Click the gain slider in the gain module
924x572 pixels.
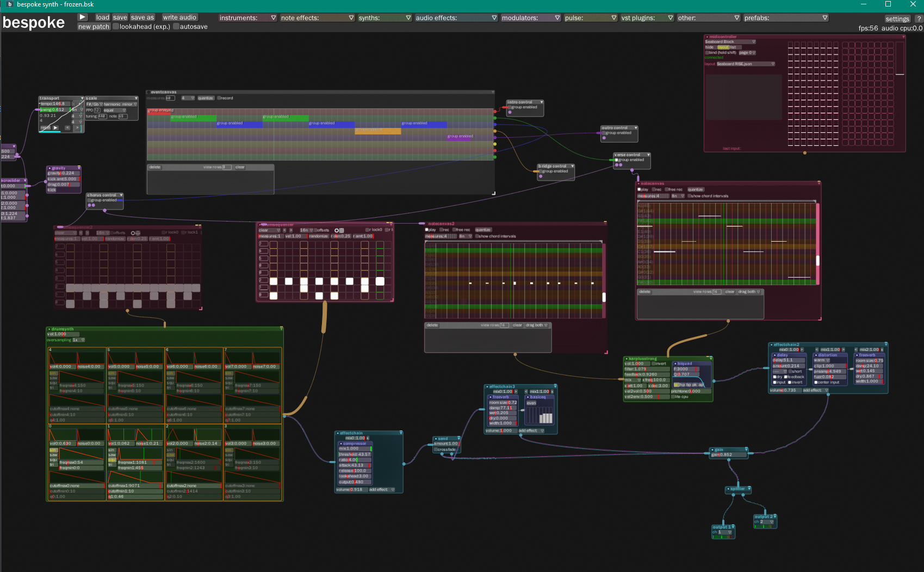(728, 454)
